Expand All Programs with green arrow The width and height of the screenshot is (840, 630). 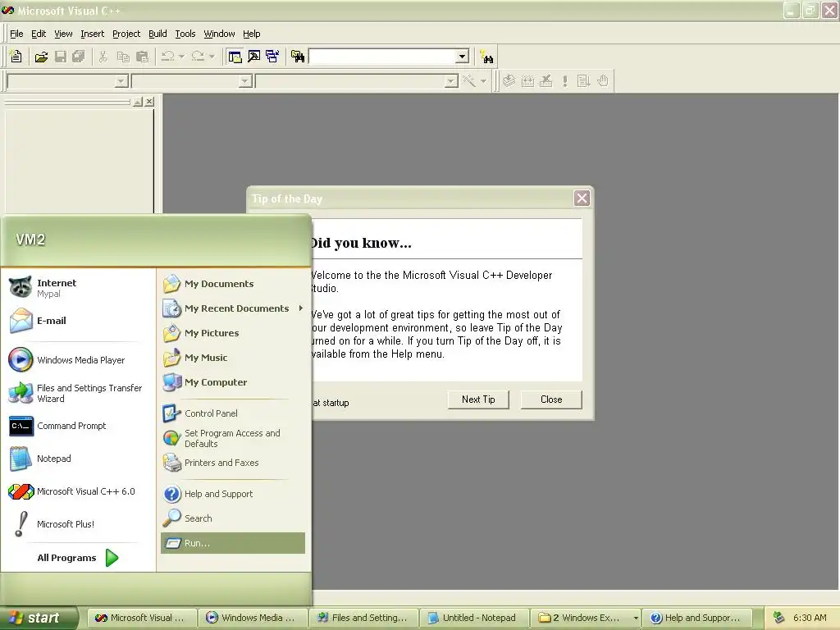[112, 558]
